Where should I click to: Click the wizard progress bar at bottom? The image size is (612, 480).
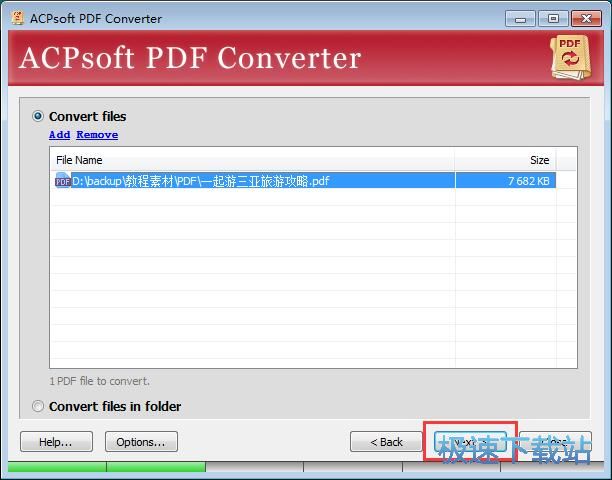coord(306,467)
